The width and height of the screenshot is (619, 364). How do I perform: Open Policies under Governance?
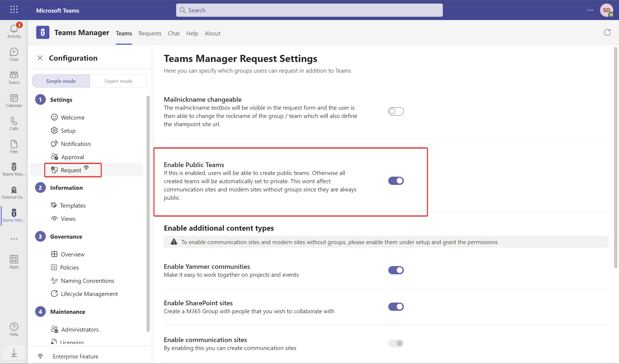[x=65, y=267]
